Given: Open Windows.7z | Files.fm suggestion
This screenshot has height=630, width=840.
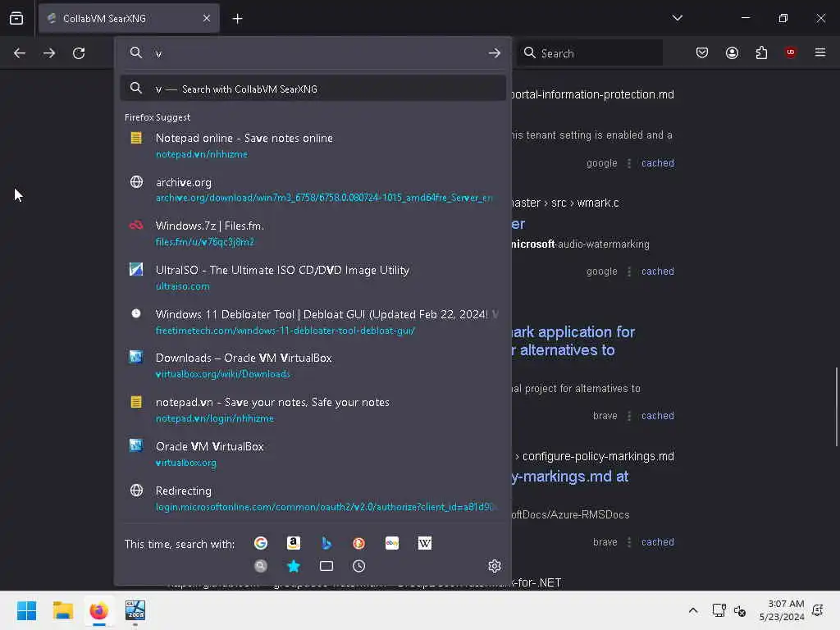Looking at the screenshot, I should coord(313,234).
